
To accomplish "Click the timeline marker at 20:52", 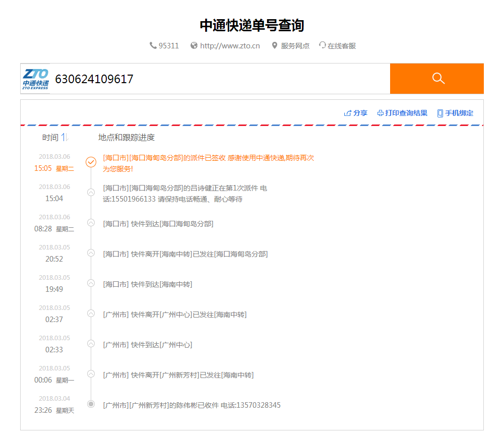I will point(91,253).
